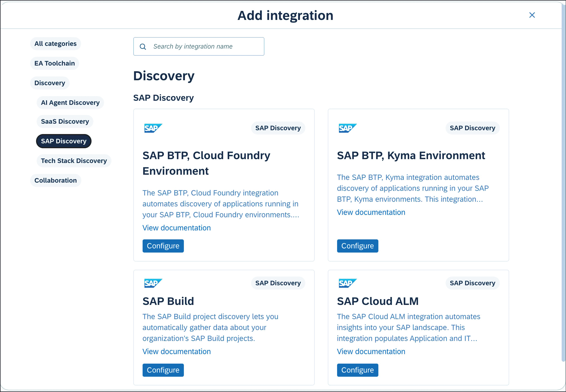Click the Cloud Foundry description text
This screenshot has width=566, height=392.
click(x=221, y=204)
